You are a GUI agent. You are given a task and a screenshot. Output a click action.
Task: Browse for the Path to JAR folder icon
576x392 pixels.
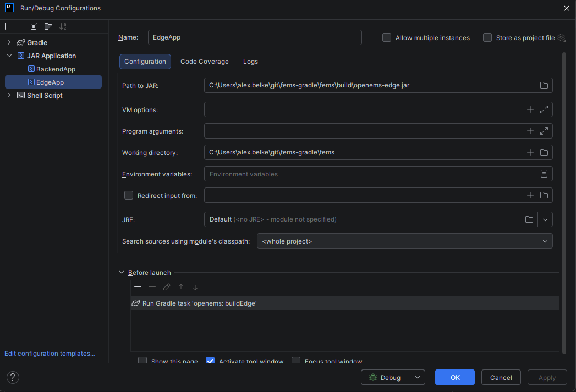(x=544, y=85)
